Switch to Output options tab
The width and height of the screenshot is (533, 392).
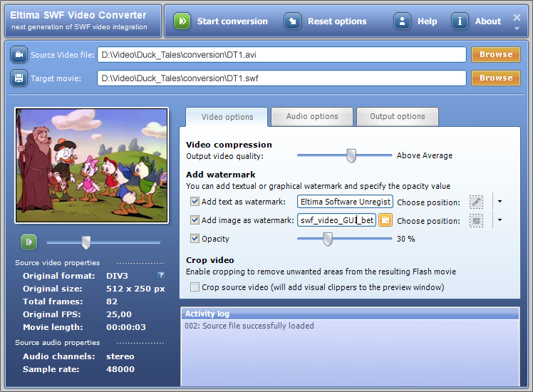pyautogui.click(x=398, y=117)
